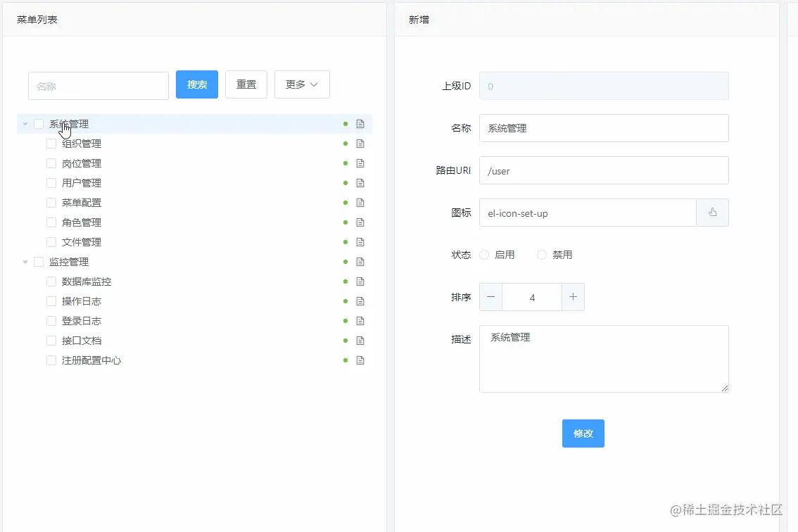Image resolution: width=798 pixels, height=532 pixels.
Task: Click green status dot for 接口文档
Action: pos(346,341)
